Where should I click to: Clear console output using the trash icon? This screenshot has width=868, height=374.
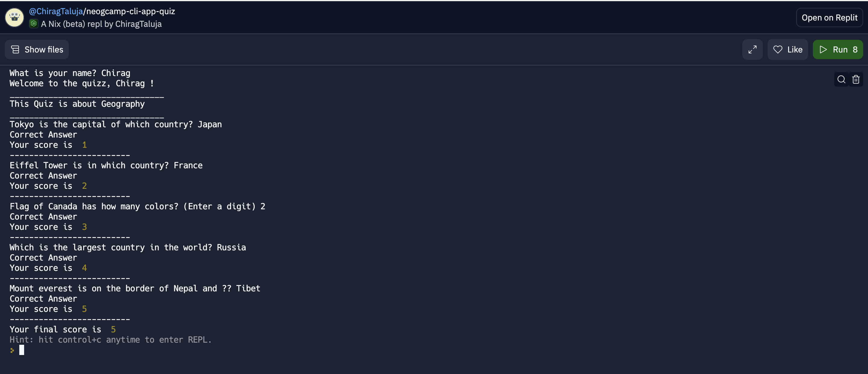click(x=856, y=80)
